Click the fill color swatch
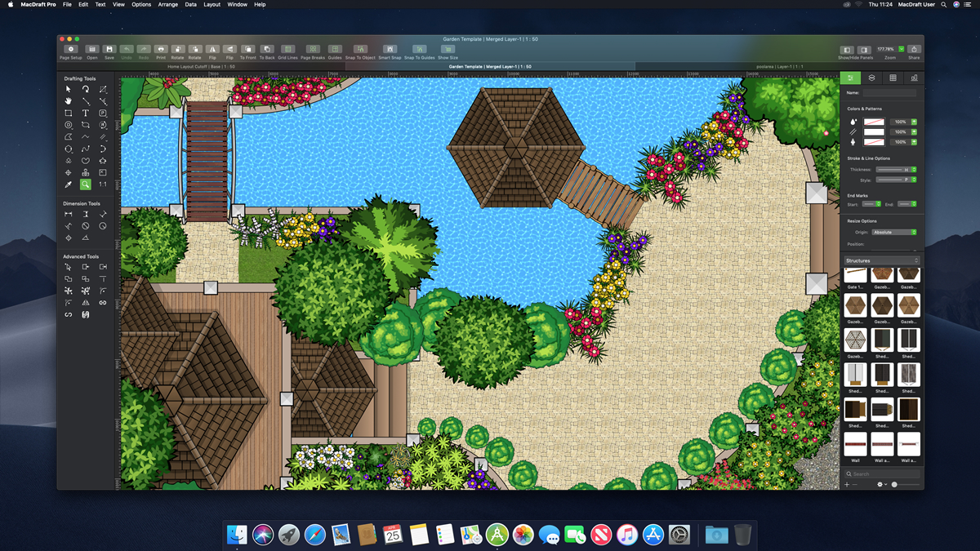The height and width of the screenshot is (551, 980). (874, 122)
